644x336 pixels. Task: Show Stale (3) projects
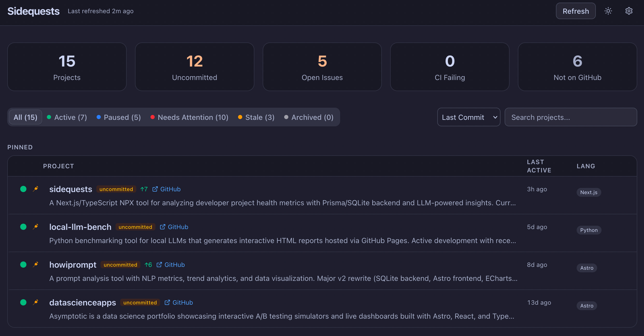[256, 117]
